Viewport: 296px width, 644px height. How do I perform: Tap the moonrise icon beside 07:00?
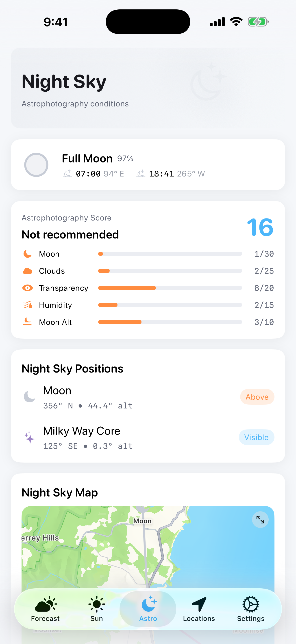coord(67,174)
